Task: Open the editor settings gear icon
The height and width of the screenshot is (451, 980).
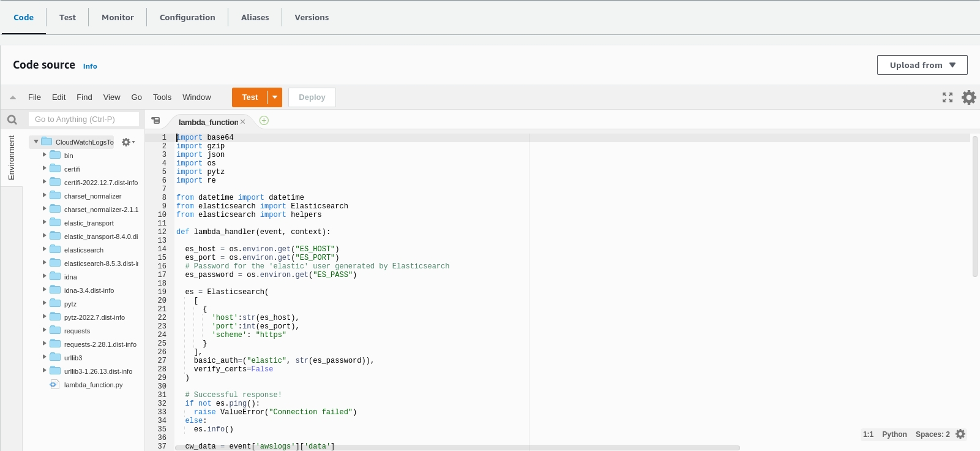Action: (969, 97)
